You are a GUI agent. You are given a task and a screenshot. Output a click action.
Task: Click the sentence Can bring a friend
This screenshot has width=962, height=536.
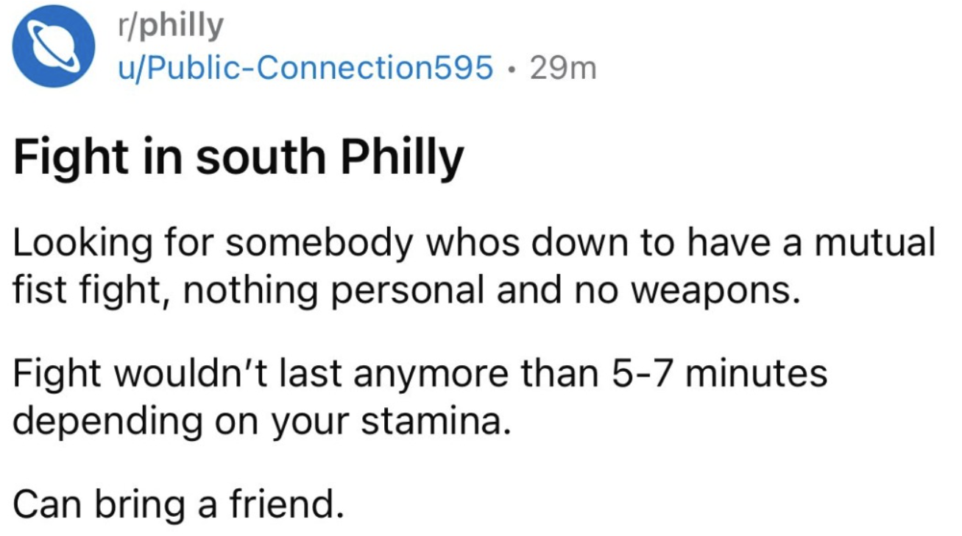click(179, 504)
